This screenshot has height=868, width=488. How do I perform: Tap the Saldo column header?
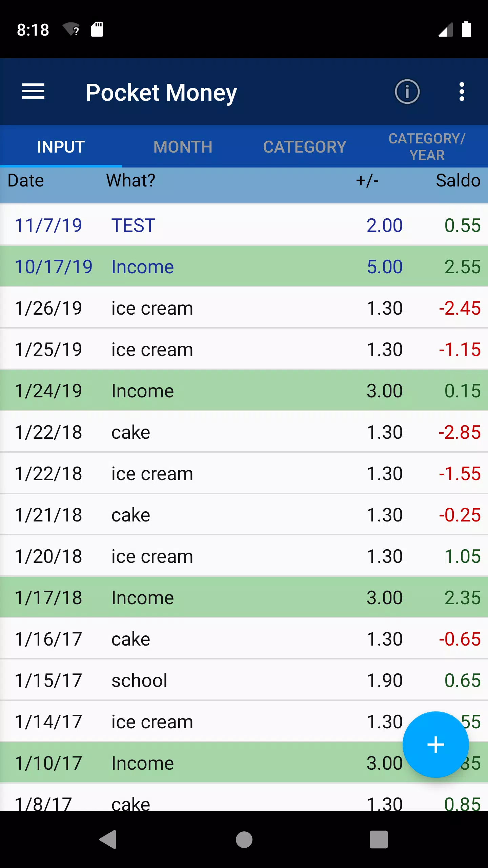pyautogui.click(x=458, y=180)
